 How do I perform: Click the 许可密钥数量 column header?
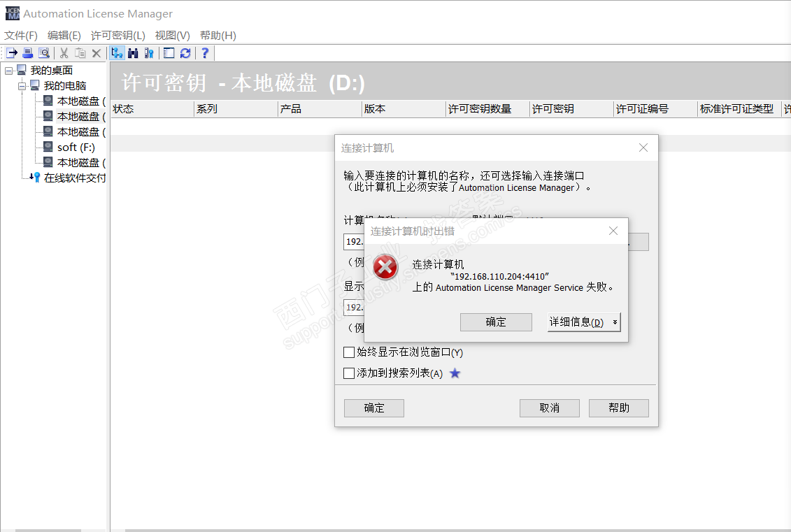pyautogui.click(x=487, y=109)
